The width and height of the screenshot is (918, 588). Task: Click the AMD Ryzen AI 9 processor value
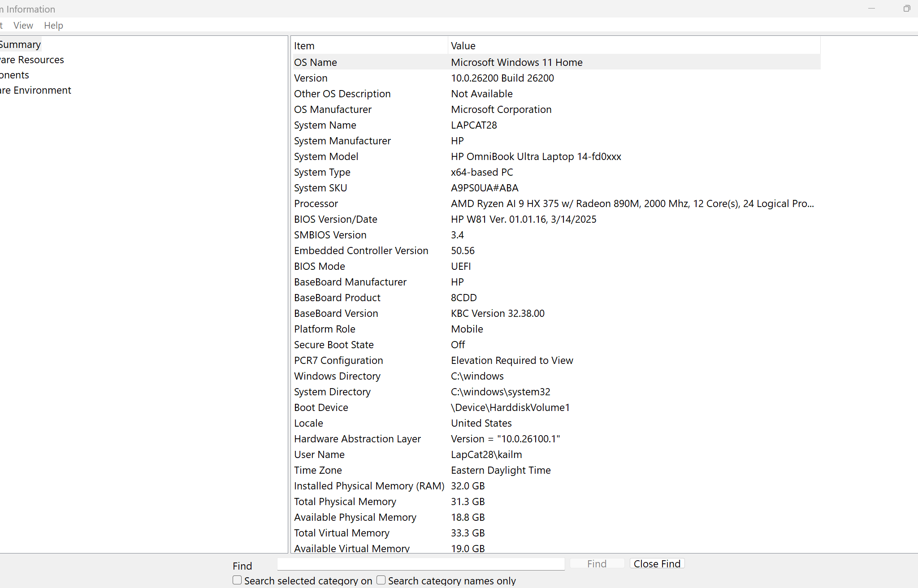pos(632,203)
